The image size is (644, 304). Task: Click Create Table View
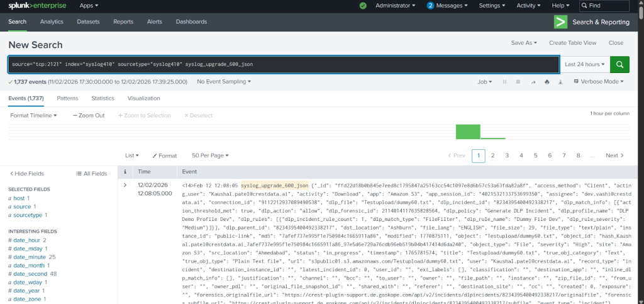572,43
